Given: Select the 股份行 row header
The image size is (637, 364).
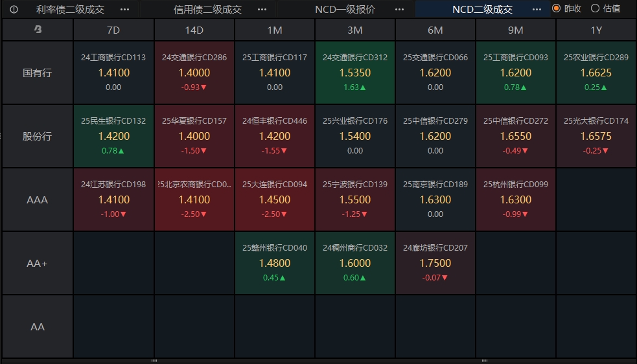Looking at the screenshot, I should tap(38, 136).
